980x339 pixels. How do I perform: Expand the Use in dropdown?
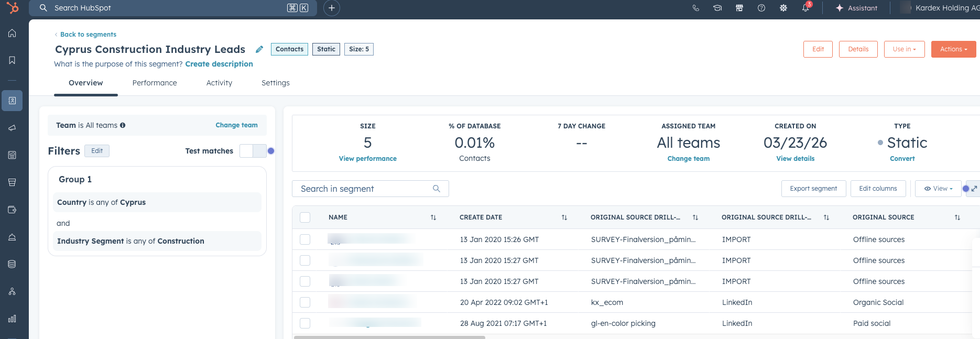tap(904, 49)
